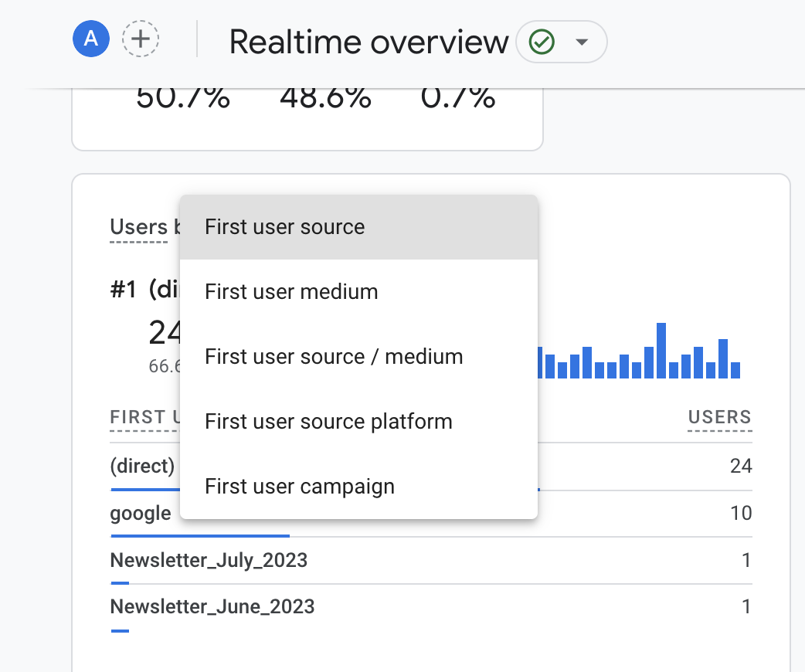Select the Newsletter_June_2023 row
The width and height of the screenshot is (805, 672).
click(212, 606)
